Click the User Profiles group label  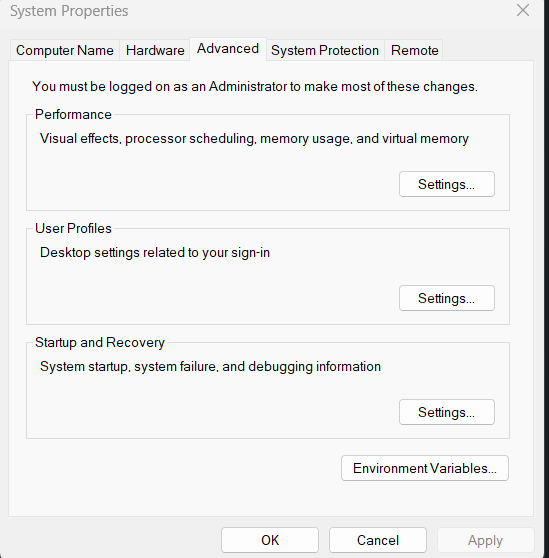73,228
